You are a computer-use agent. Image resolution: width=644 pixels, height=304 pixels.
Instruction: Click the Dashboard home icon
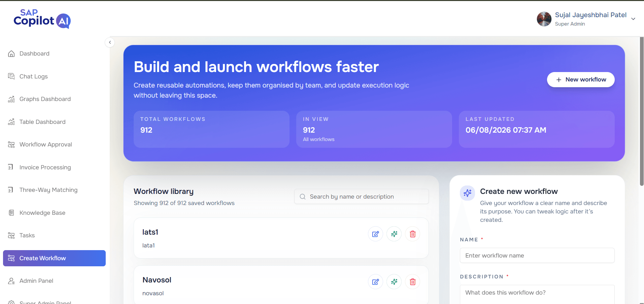(x=11, y=54)
